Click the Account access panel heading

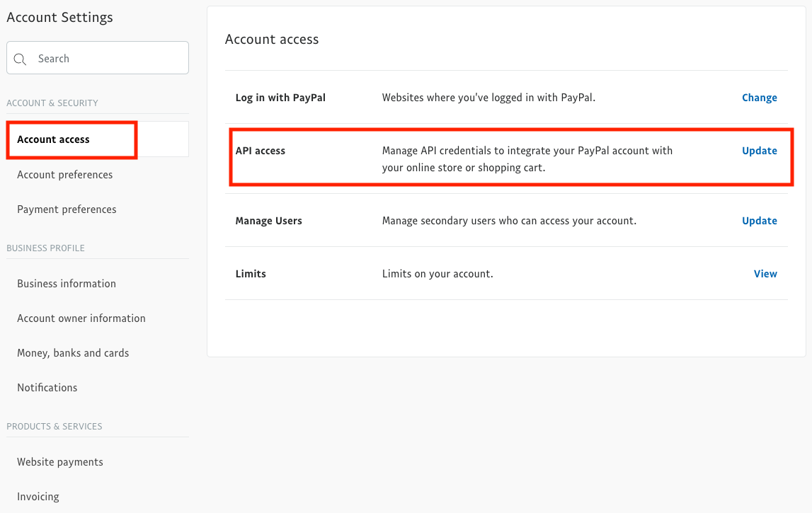[x=272, y=40]
